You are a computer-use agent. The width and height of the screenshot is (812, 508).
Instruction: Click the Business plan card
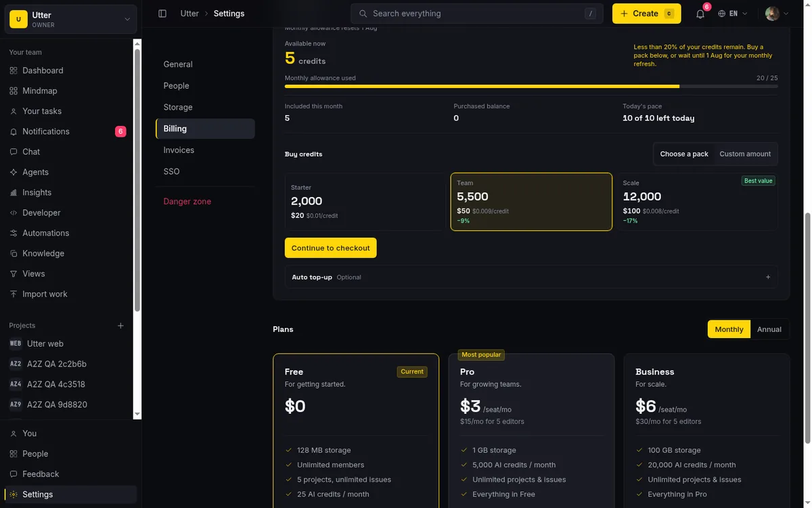pyautogui.click(x=706, y=431)
